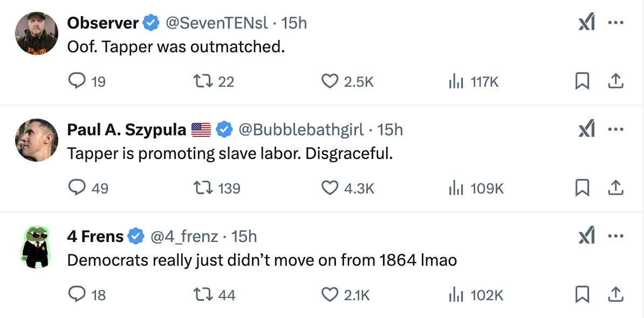Click Grok icon on 4 Frens tweet
The width and height of the screenshot is (644, 318).
pos(586,236)
